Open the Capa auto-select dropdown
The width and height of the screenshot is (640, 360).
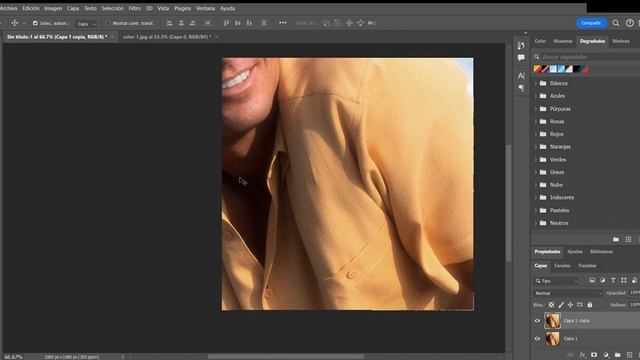click(86, 24)
